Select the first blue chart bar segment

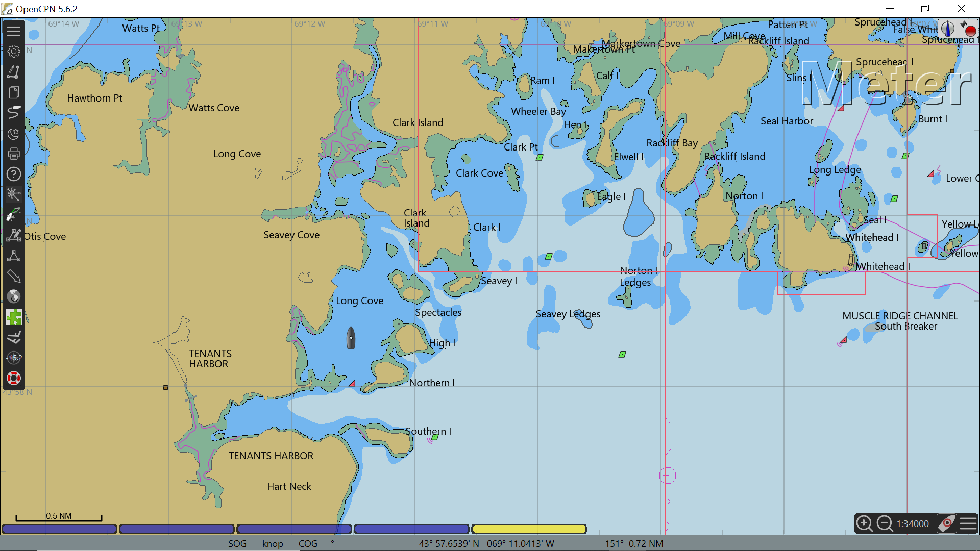(59, 529)
